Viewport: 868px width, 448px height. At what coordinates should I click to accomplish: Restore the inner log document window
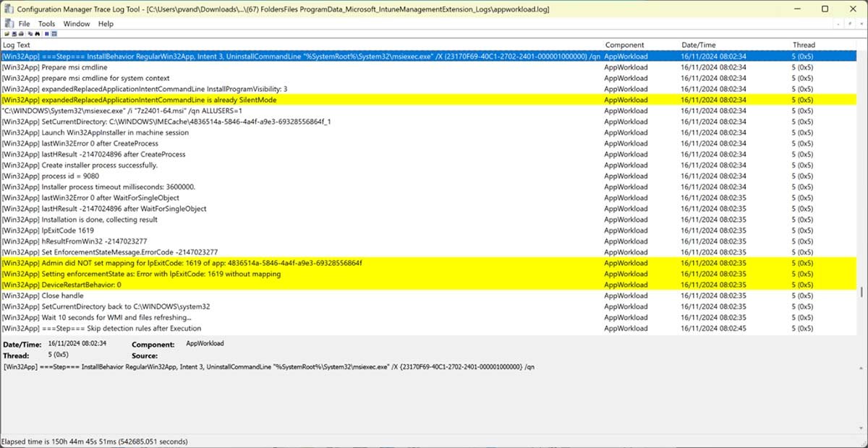click(x=850, y=24)
